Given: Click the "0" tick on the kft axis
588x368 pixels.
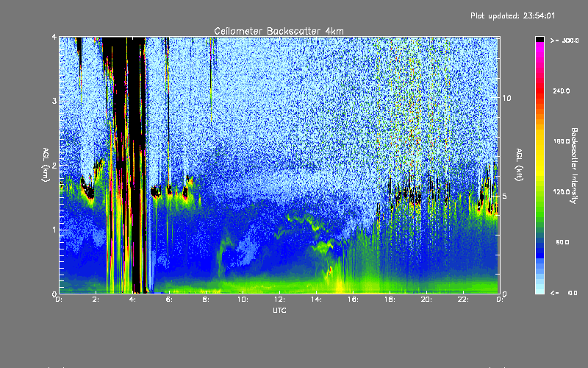Looking at the screenshot, I should pyautogui.click(x=505, y=294).
